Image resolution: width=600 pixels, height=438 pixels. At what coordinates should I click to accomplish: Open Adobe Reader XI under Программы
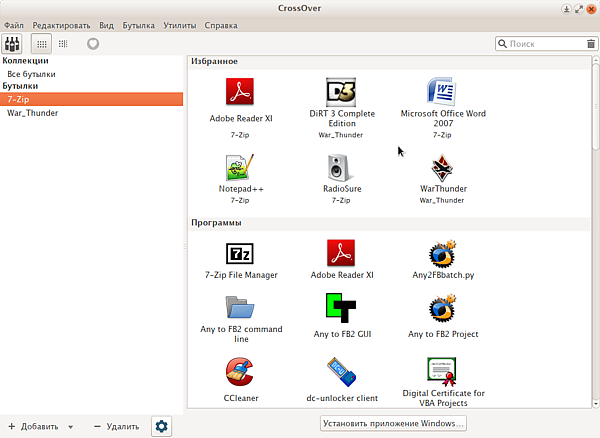click(341, 253)
